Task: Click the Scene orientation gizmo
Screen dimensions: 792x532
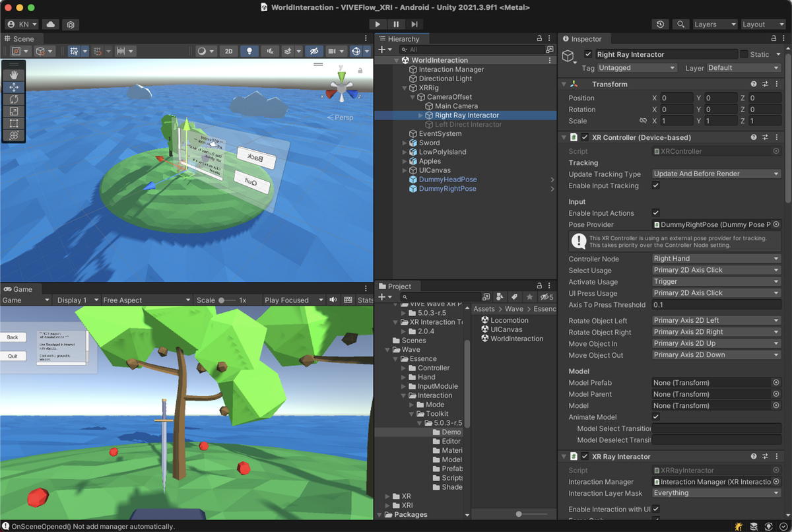Action: coord(341,88)
